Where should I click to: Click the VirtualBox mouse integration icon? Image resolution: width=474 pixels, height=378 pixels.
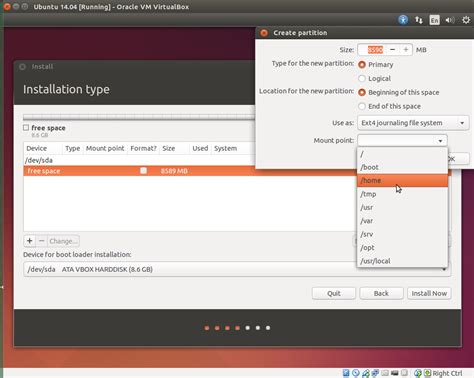[417, 373]
